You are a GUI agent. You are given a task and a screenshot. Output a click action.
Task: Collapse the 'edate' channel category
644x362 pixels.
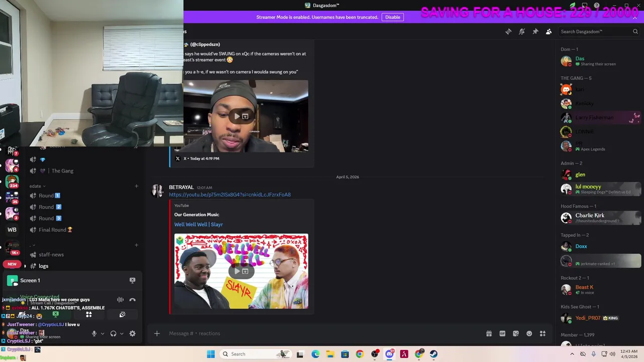pyautogui.click(x=37, y=186)
